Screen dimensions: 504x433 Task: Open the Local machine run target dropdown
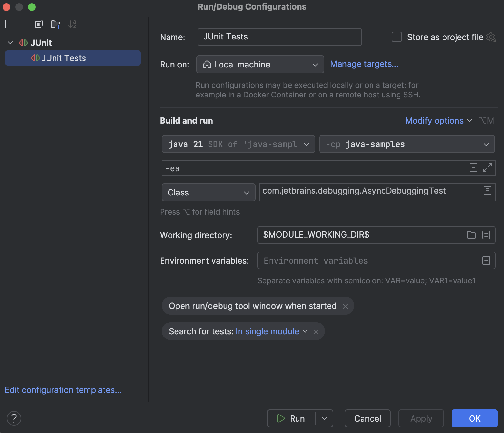click(x=260, y=64)
